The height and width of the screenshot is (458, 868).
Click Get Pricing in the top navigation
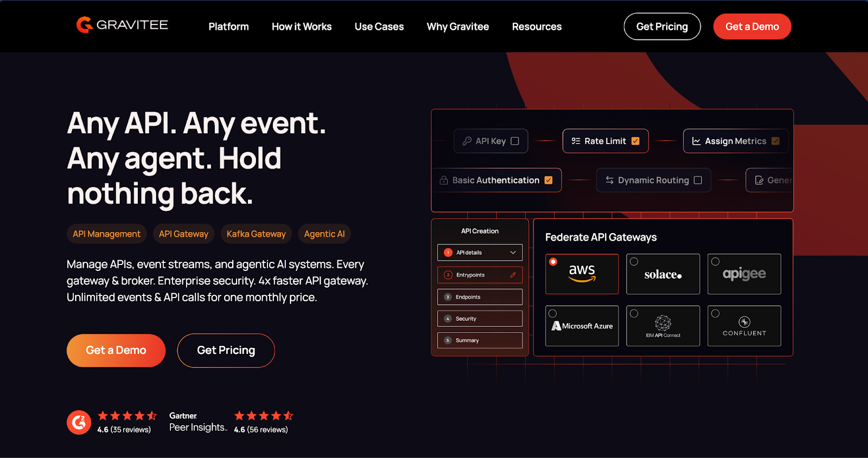pos(662,27)
